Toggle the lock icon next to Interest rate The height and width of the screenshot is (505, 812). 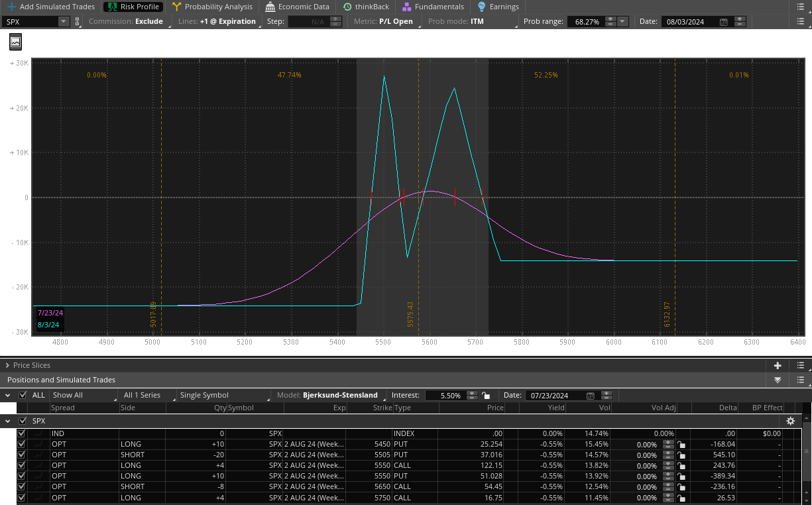pos(487,395)
